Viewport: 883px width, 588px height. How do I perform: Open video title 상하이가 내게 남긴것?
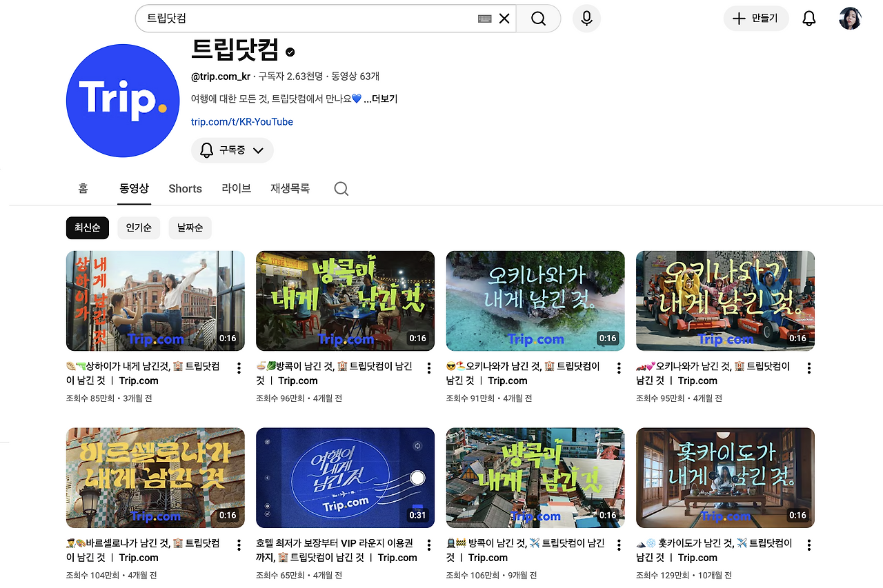click(143, 373)
